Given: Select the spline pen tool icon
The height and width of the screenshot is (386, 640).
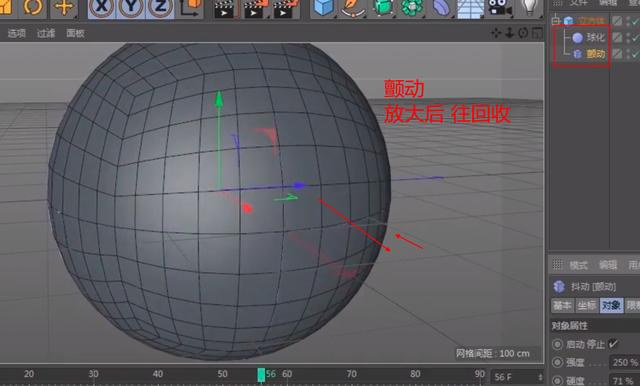Looking at the screenshot, I should (x=353, y=8).
